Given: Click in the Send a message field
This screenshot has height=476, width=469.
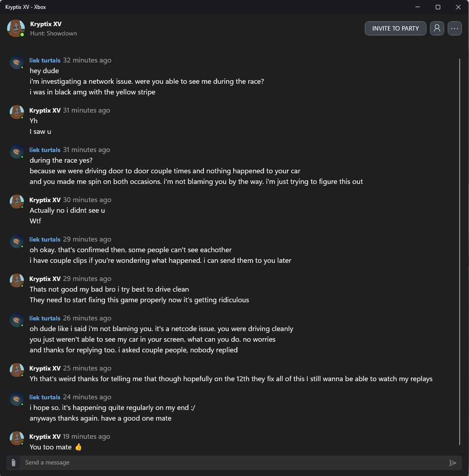Looking at the screenshot, I should click(x=231, y=463).
